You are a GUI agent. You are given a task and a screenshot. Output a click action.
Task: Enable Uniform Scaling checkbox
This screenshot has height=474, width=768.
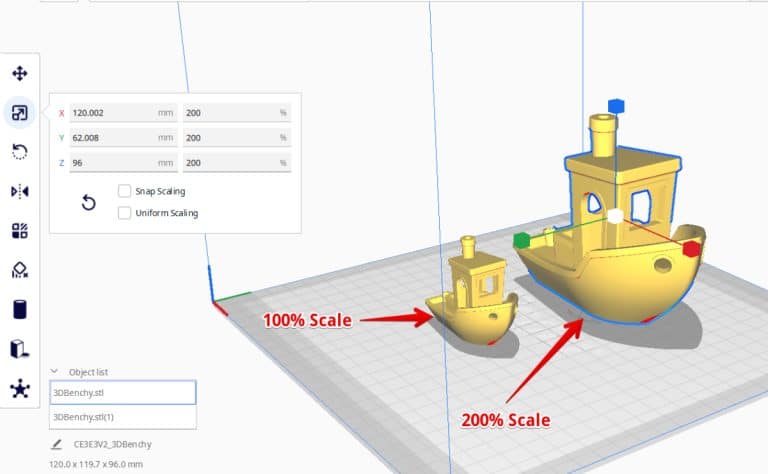coord(125,212)
